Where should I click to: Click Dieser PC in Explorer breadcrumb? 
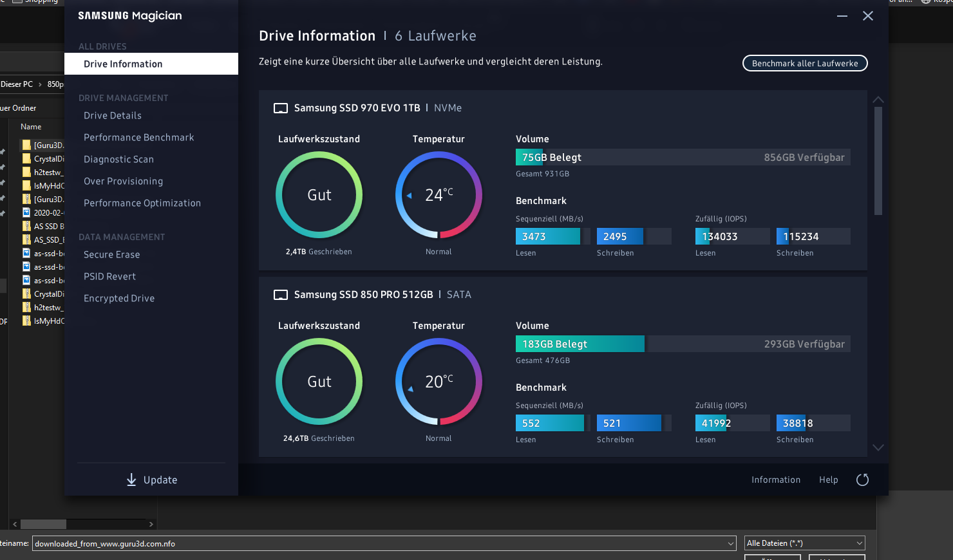(x=17, y=84)
